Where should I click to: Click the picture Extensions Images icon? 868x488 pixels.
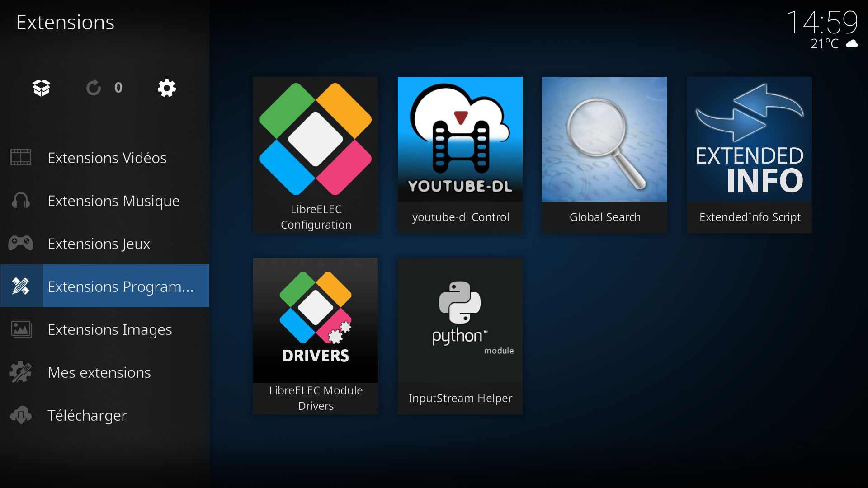pos(21,329)
